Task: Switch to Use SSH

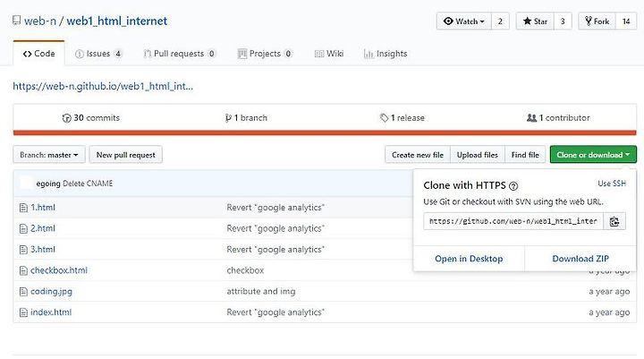Action: [x=612, y=184]
